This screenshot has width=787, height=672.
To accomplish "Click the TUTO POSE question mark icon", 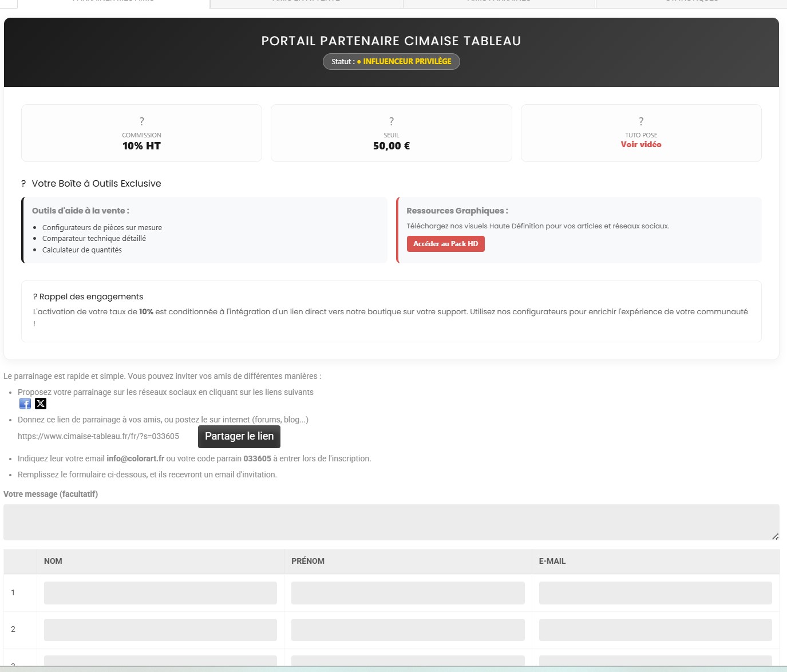I will click(x=640, y=121).
